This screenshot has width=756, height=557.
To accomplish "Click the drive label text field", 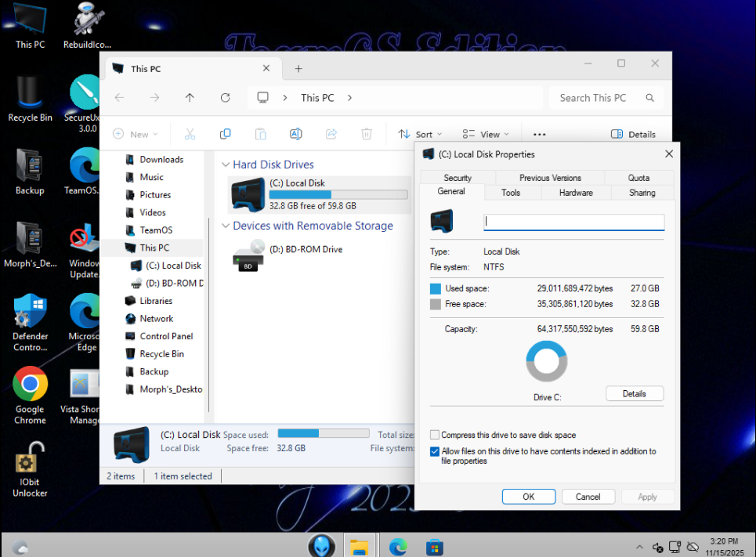I will 573,222.
